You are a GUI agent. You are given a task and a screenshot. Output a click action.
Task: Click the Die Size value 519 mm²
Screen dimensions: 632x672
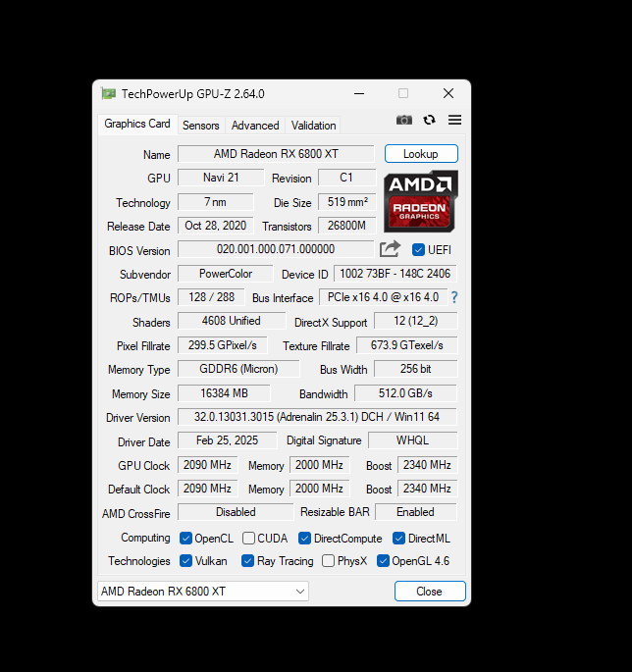click(346, 202)
